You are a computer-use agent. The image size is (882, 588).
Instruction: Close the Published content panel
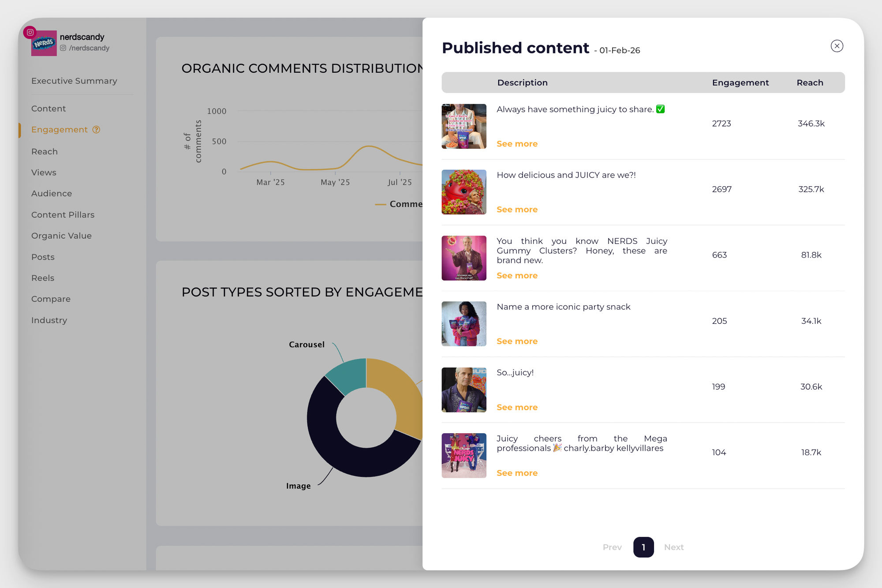[x=837, y=46]
